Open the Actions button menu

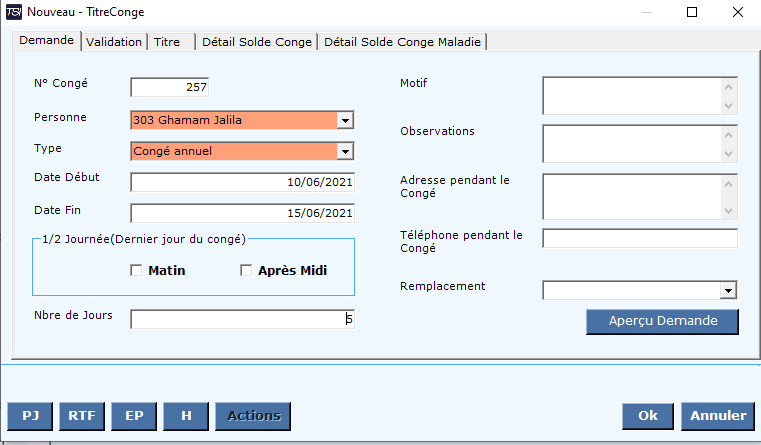pyautogui.click(x=253, y=416)
